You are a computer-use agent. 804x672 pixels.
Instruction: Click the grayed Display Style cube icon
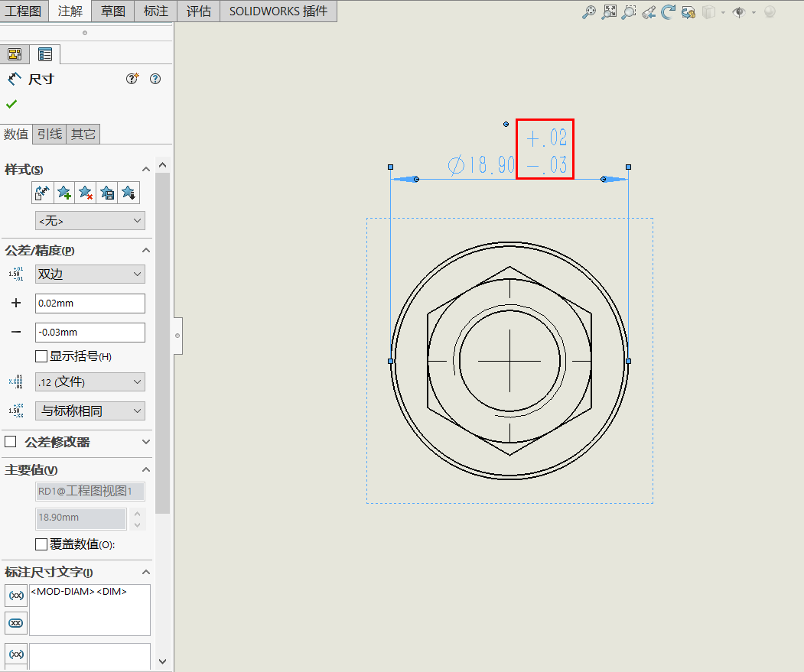tap(708, 11)
